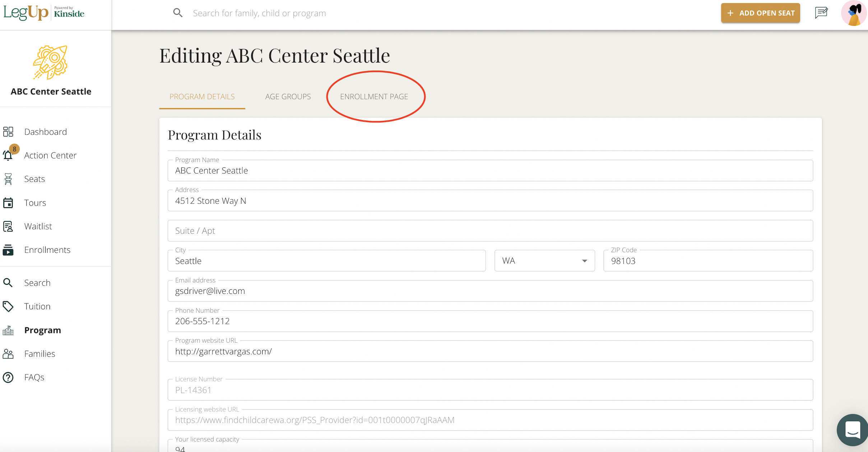Click the Tours calendar icon
868x452 pixels.
click(8, 203)
